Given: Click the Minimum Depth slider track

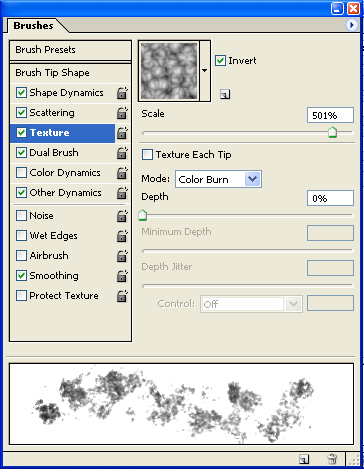Looking at the screenshot, I should point(247,250).
